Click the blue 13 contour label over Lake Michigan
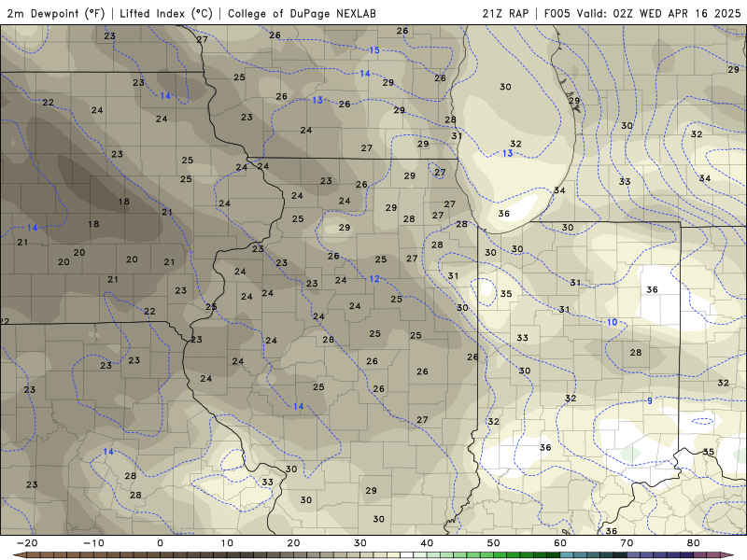The width and height of the screenshot is (747, 560). tap(508, 153)
